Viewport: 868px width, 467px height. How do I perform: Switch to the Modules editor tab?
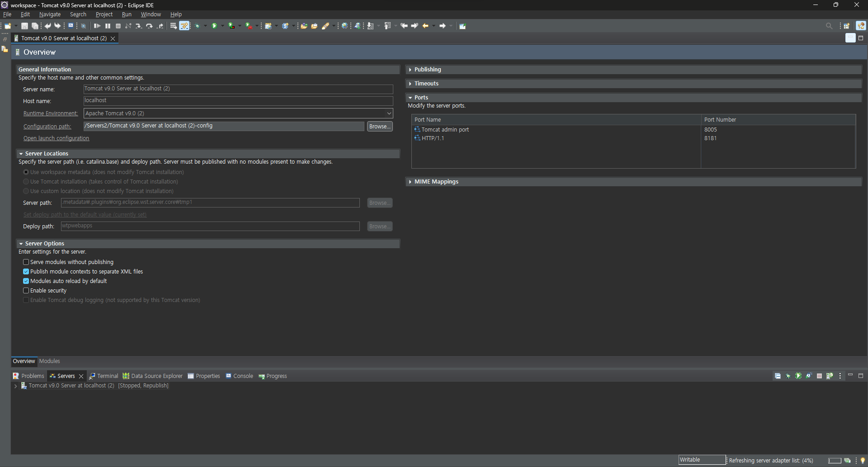pos(49,361)
